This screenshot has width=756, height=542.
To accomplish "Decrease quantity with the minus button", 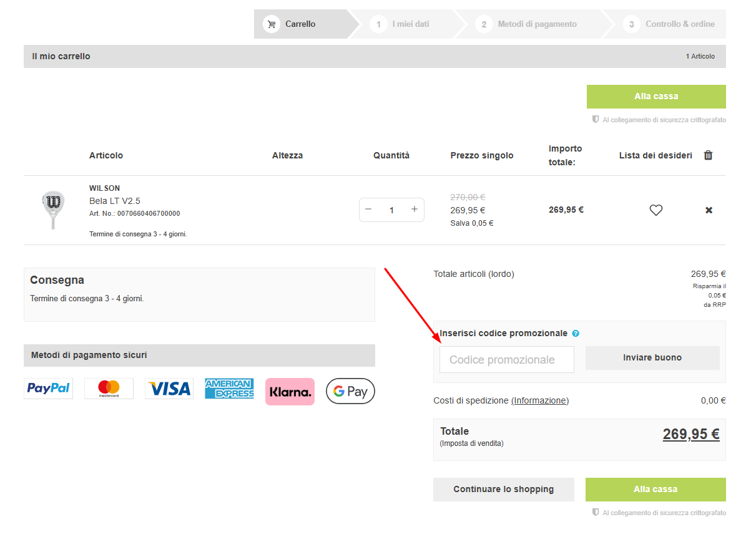I will (x=368, y=210).
